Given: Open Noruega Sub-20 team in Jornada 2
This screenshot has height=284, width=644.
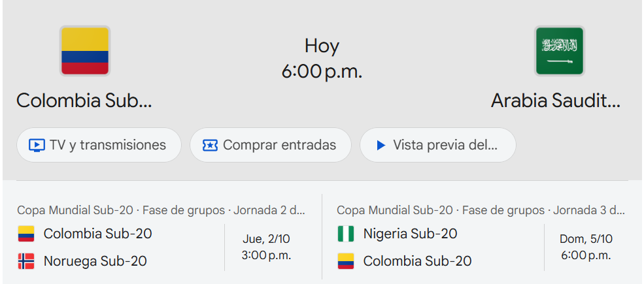Looking at the screenshot, I should tap(95, 261).
